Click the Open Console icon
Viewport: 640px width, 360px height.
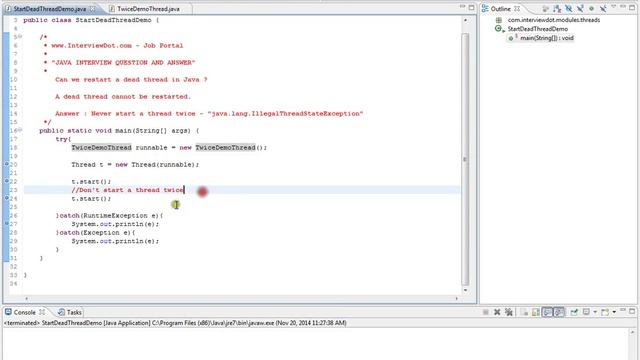point(605,312)
